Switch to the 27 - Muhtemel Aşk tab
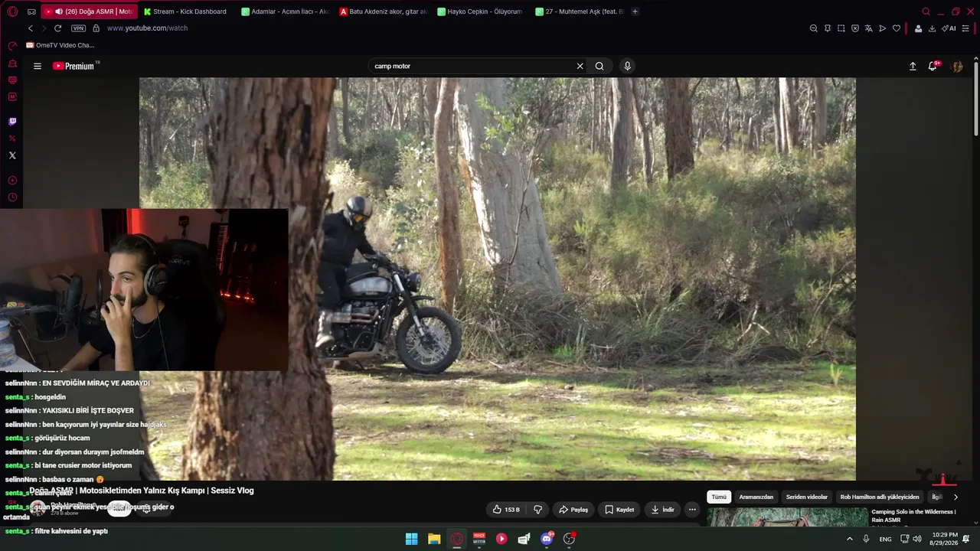 point(578,11)
